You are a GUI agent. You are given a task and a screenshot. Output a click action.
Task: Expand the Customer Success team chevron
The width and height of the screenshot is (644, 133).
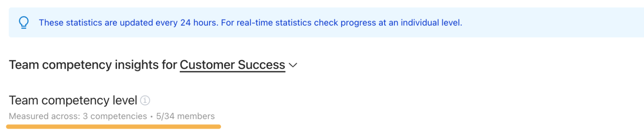click(293, 65)
